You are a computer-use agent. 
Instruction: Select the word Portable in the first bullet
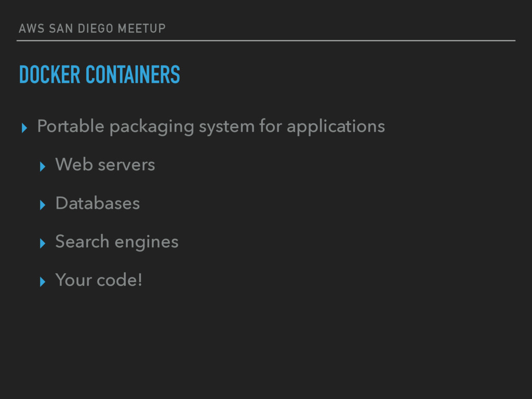(71, 126)
